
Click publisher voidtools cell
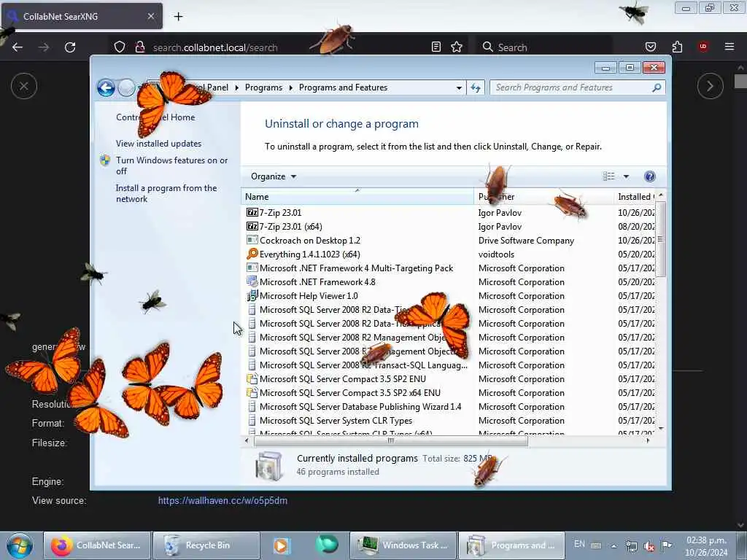click(496, 254)
